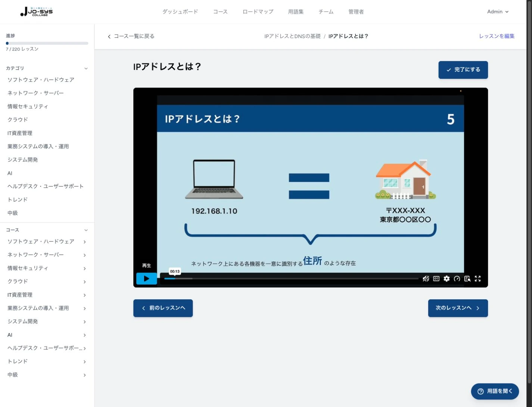
Task: Click レッスンを編集 link
Action: [x=497, y=36]
